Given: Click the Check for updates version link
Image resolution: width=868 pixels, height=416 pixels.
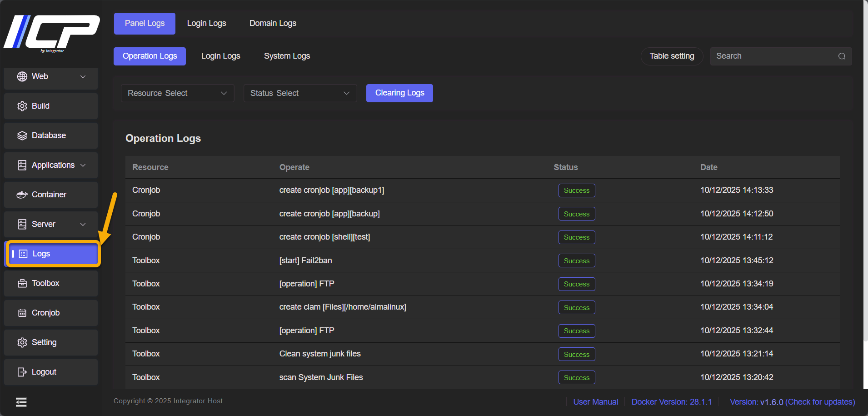Looking at the screenshot, I should click(x=820, y=402).
